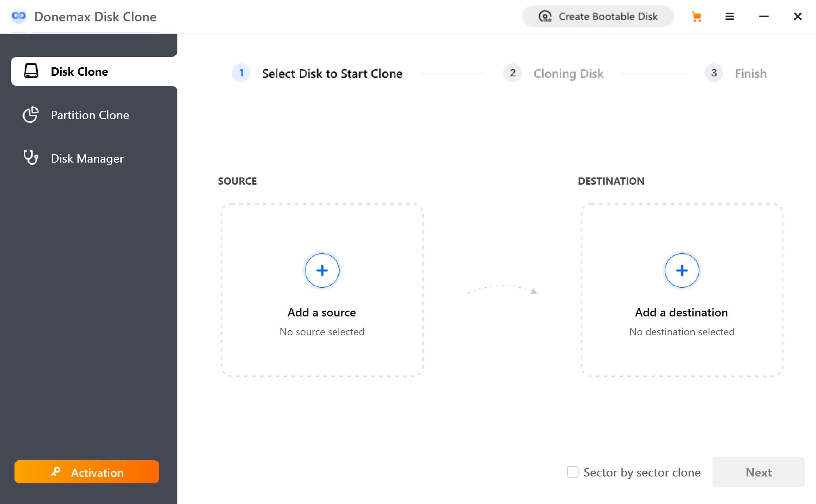Click the key icon on the Activation button
816x504 pixels.
pos(56,471)
